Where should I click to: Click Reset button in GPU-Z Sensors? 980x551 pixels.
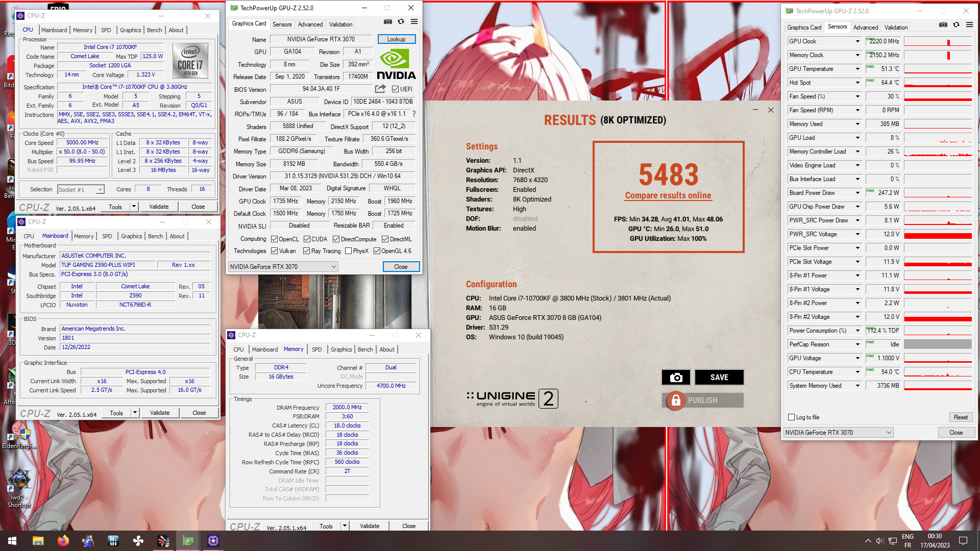pyautogui.click(x=961, y=417)
